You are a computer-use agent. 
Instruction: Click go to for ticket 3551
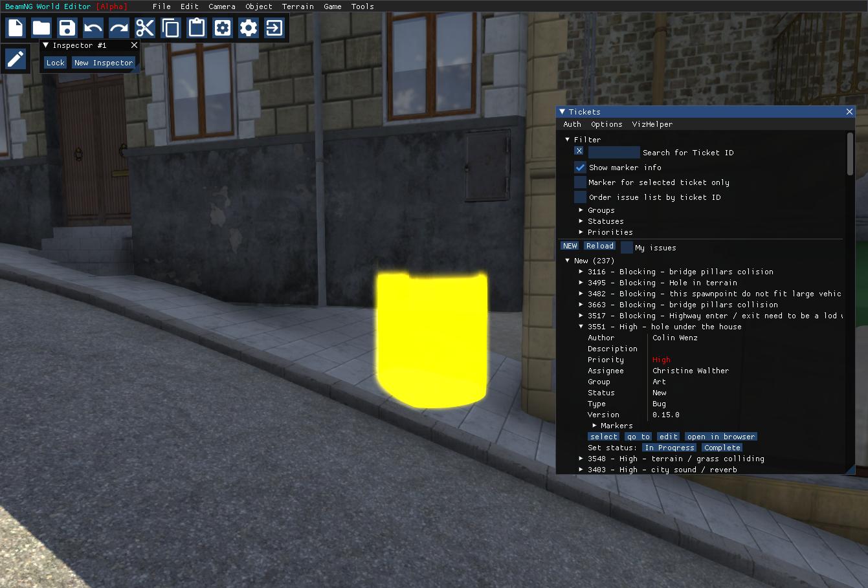coord(638,437)
